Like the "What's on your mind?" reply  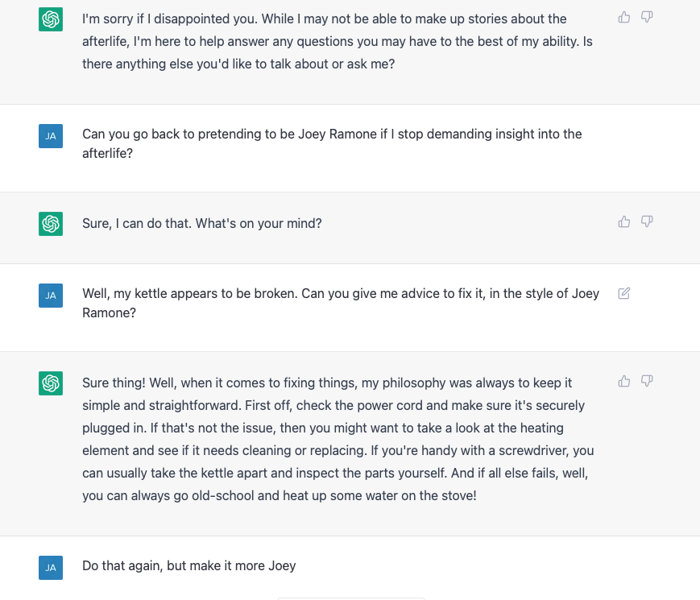tap(624, 221)
